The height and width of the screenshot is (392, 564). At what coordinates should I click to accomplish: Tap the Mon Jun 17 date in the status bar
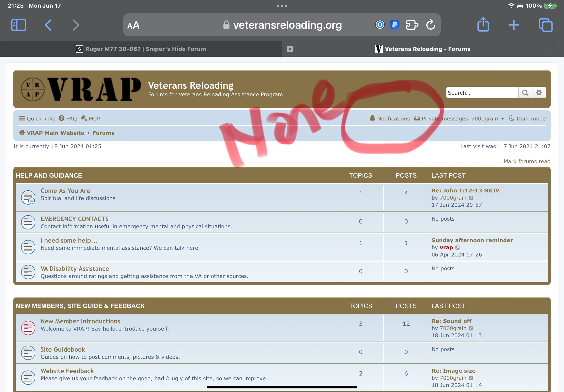[45, 6]
